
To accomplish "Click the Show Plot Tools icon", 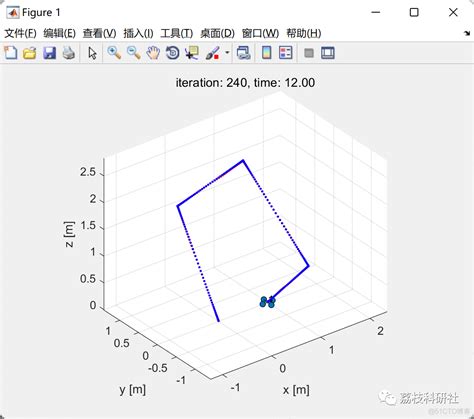I will pos(328,53).
